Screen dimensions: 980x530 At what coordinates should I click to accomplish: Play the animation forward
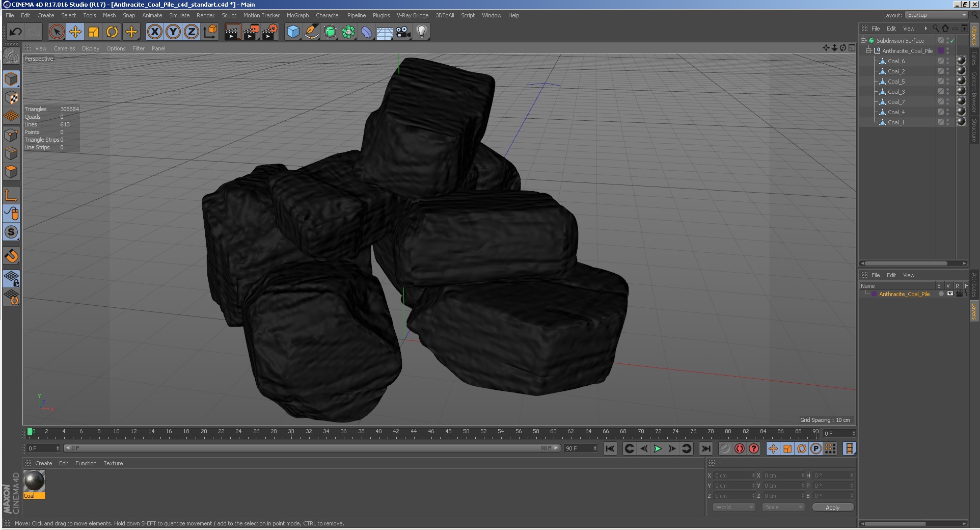tap(658, 448)
